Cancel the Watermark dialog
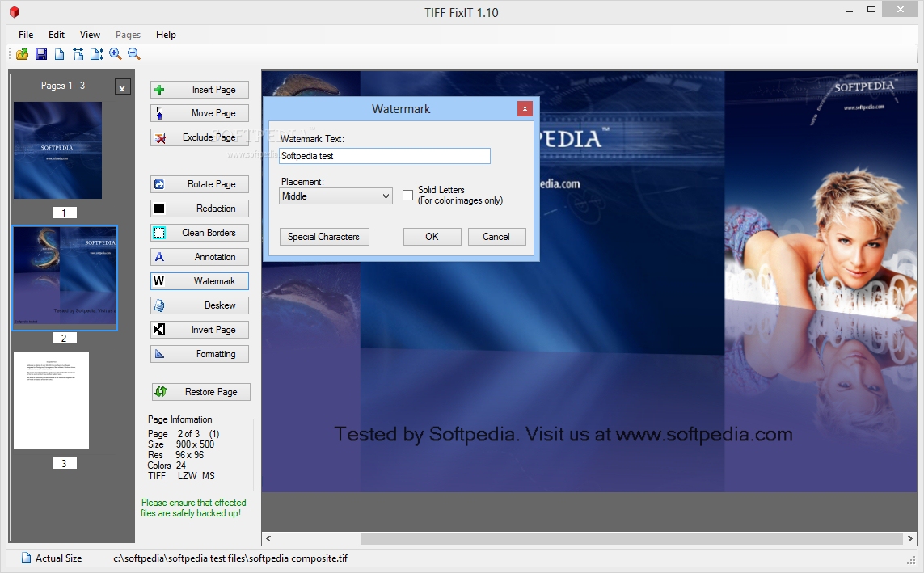The width and height of the screenshot is (924, 573). [497, 237]
